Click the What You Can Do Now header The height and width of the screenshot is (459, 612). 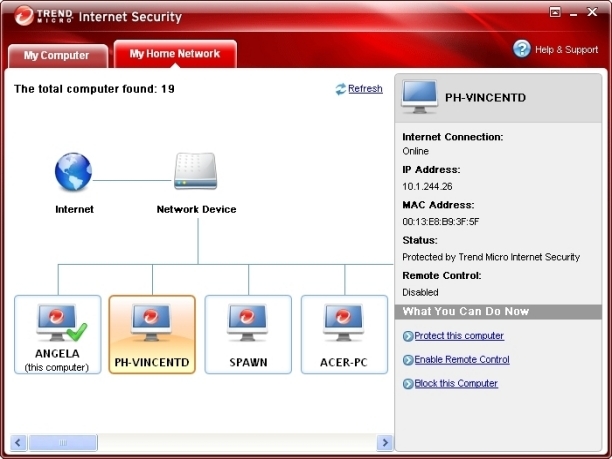[x=498, y=311]
